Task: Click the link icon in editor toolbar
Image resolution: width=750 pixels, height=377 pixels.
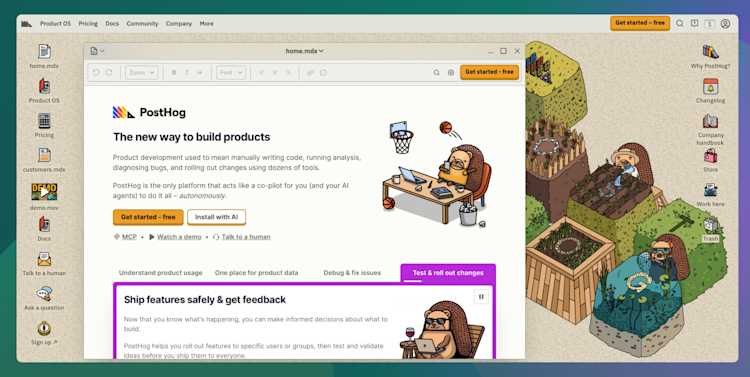Action: click(310, 73)
